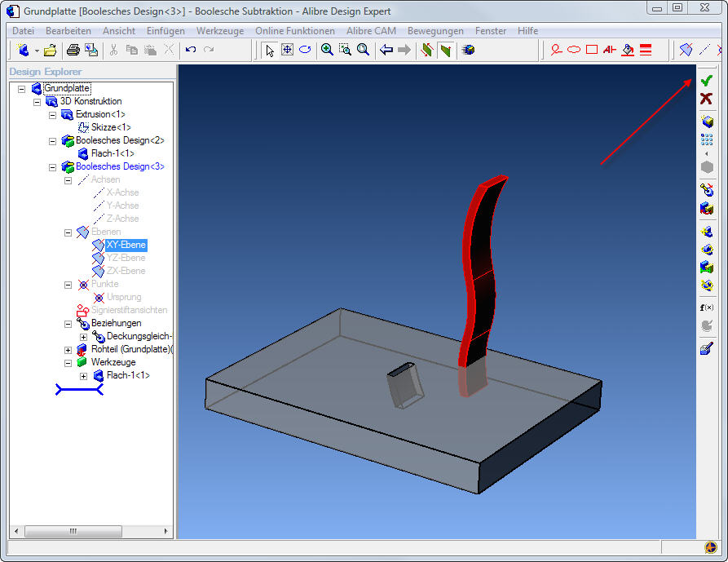Collapse the Extrusion<1> node
728x562 pixels.
pos(52,115)
